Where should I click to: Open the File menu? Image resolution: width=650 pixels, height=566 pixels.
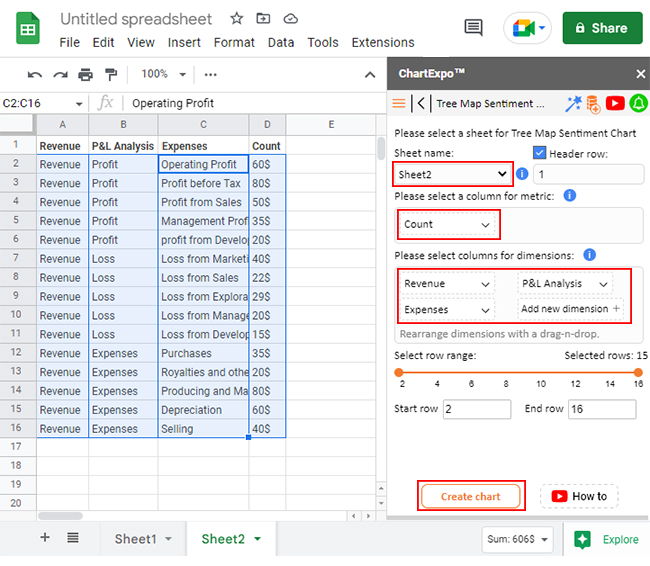pyautogui.click(x=69, y=42)
